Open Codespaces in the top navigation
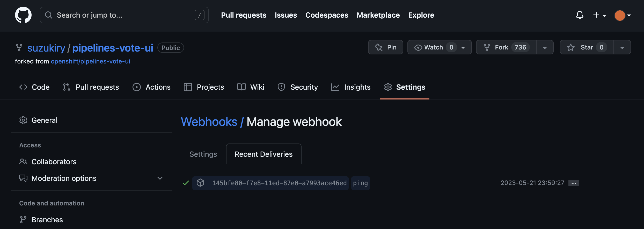The width and height of the screenshot is (644, 229). (x=327, y=15)
